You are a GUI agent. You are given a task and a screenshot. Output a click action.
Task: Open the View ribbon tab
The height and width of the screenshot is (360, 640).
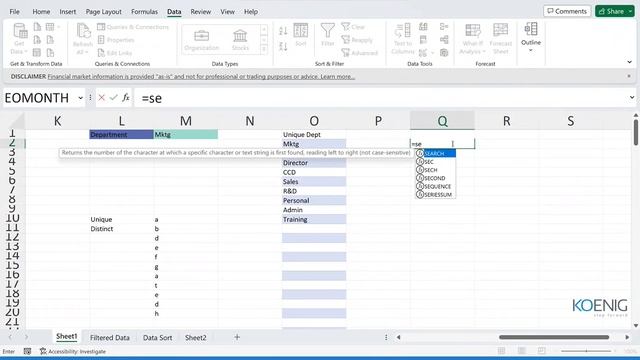[x=227, y=11]
